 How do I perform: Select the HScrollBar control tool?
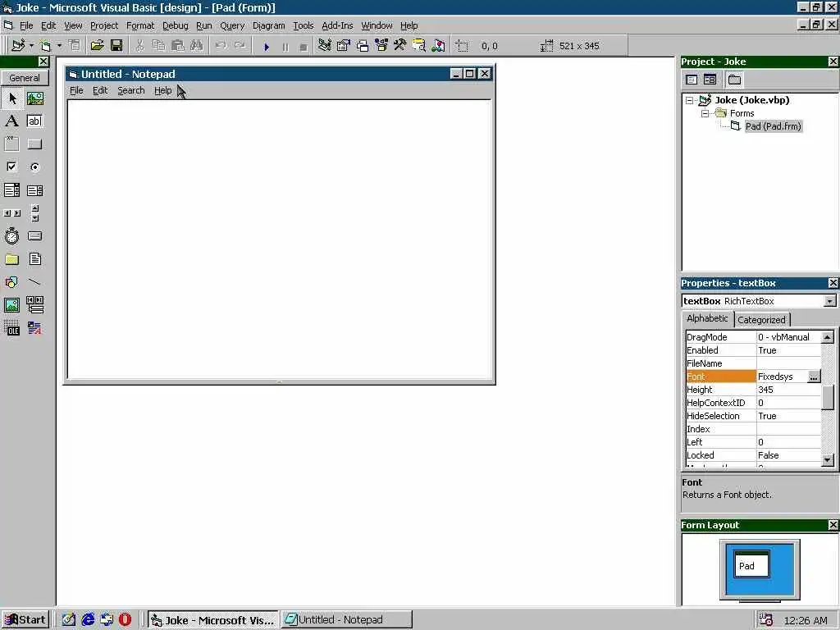(x=12, y=212)
